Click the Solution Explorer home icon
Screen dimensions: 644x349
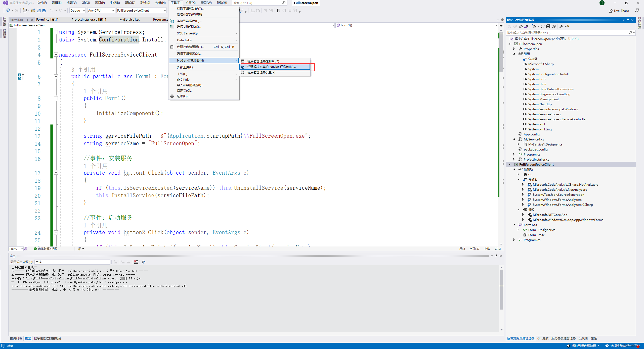click(x=521, y=26)
